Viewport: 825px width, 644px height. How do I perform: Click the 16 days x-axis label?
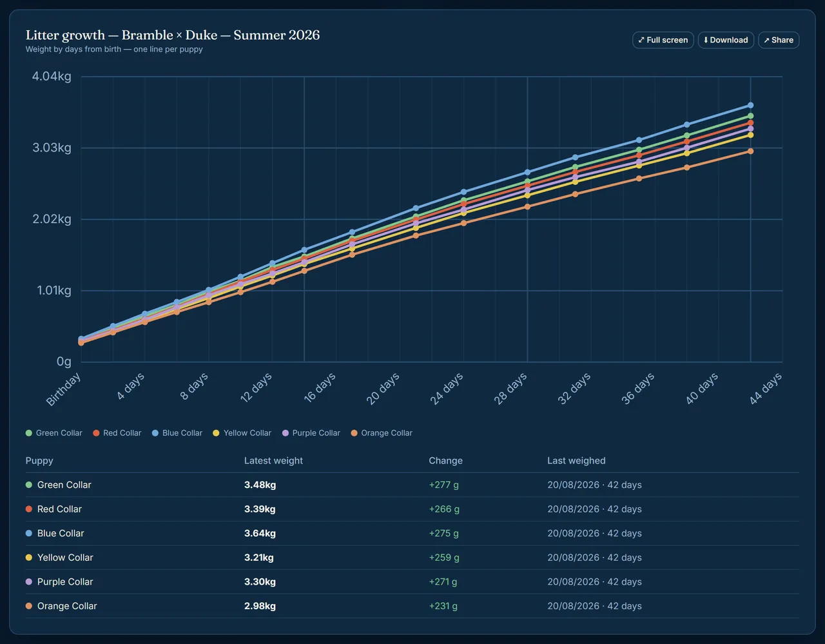pos(320,387)
